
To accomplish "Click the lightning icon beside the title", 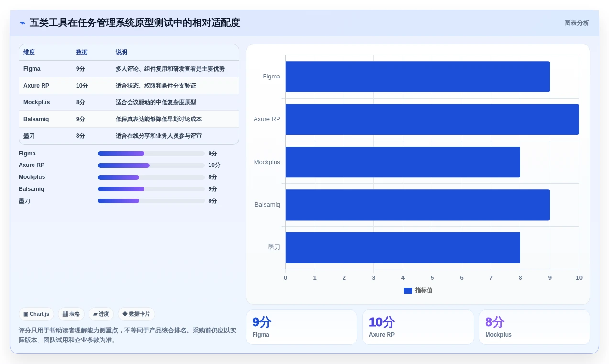I will [22, 23].
